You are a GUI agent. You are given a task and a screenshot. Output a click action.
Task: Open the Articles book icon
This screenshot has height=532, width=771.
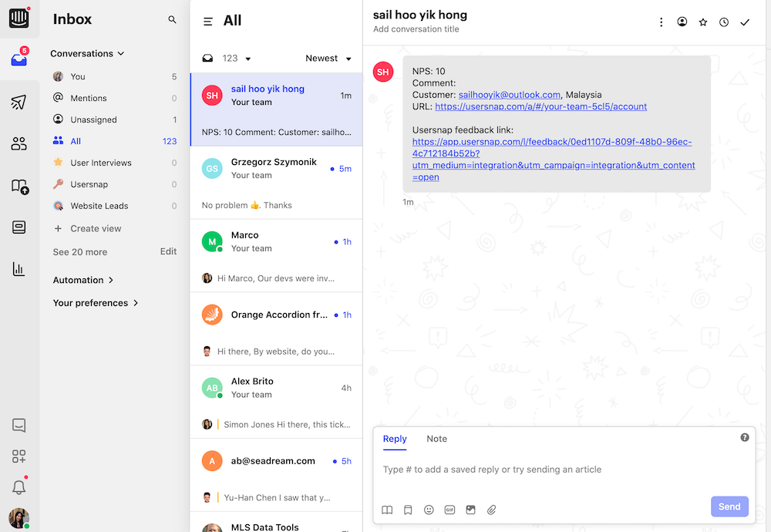[x=20, y=186]
